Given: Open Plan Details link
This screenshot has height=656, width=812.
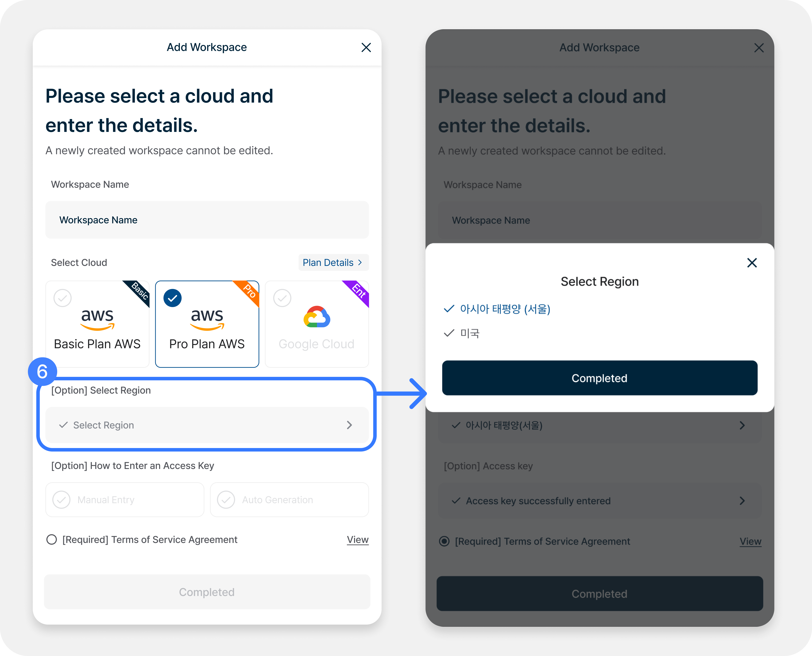Looking at the screenshot, I should [333, 263].
